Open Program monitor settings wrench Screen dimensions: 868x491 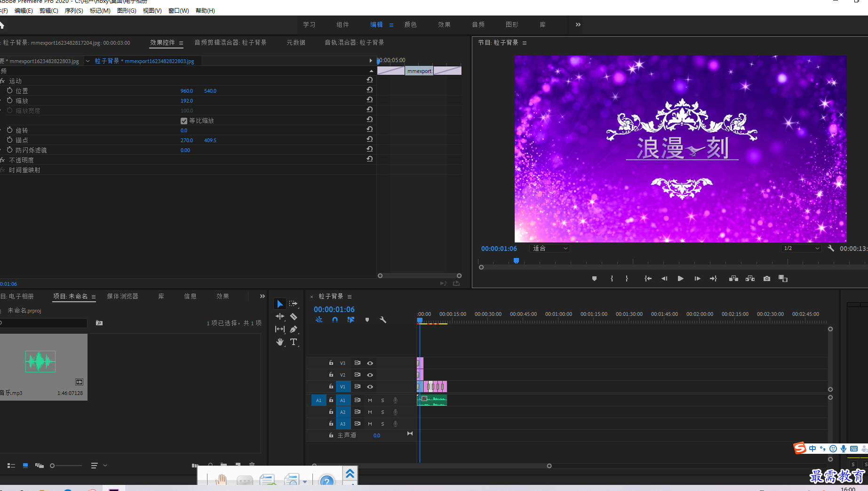[x=831, y=248]
